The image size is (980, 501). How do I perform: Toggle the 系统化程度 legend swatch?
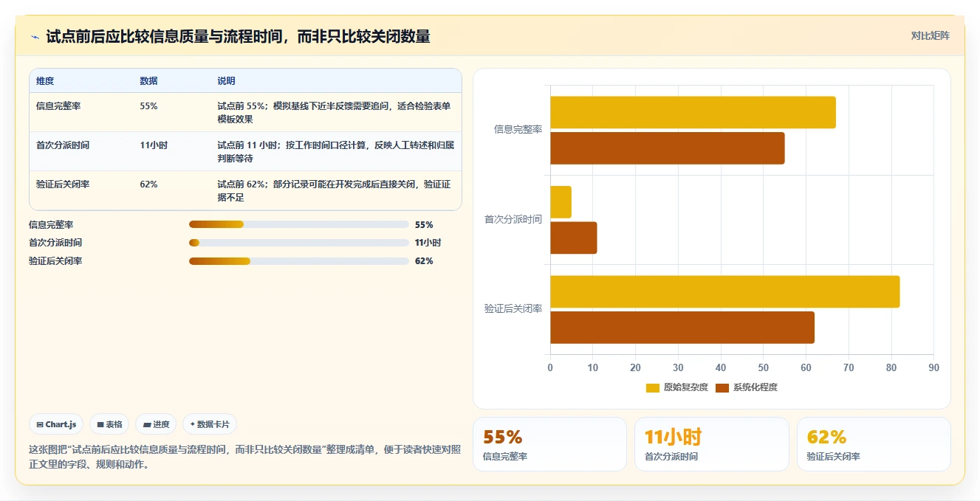(722, 387)
